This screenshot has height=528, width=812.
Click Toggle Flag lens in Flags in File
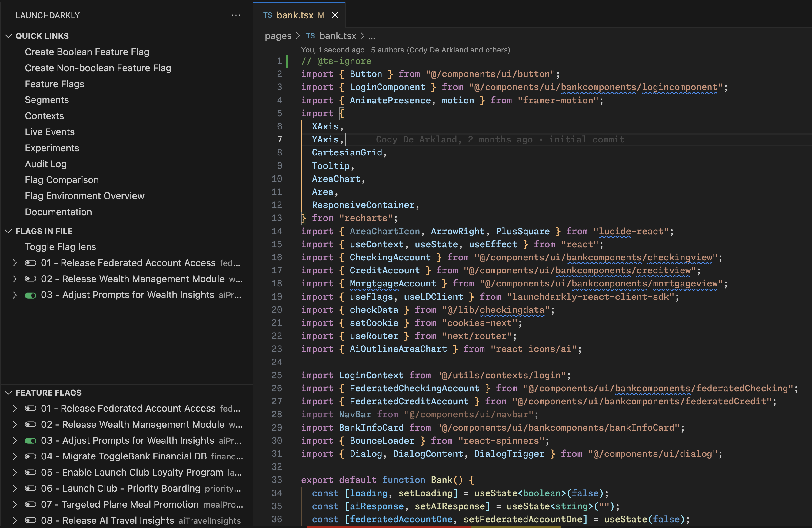(x=60, y=247)
